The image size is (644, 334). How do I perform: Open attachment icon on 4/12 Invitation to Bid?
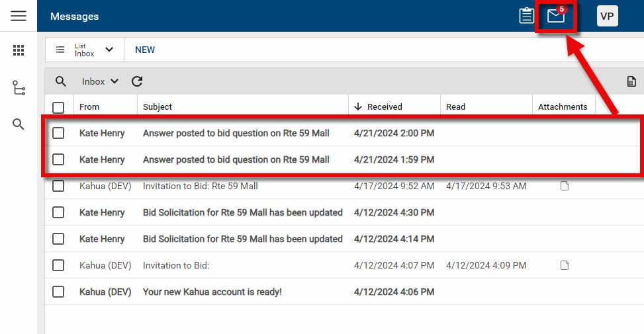click(x=565, y=265)
